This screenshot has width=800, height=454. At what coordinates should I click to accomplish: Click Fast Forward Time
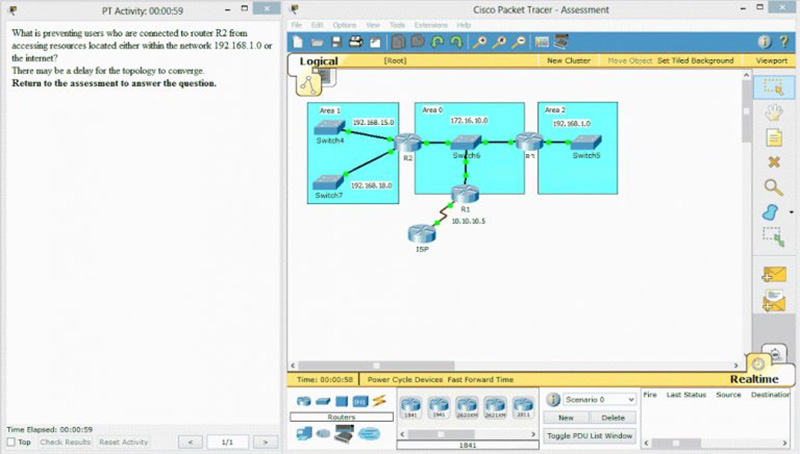pyautogui.click(x=480, y=380)
